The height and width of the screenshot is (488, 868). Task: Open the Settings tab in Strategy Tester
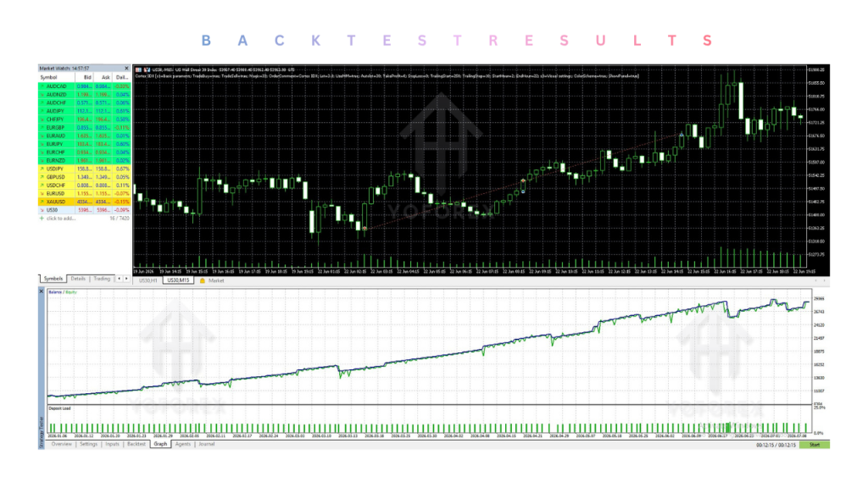point(88,444)
